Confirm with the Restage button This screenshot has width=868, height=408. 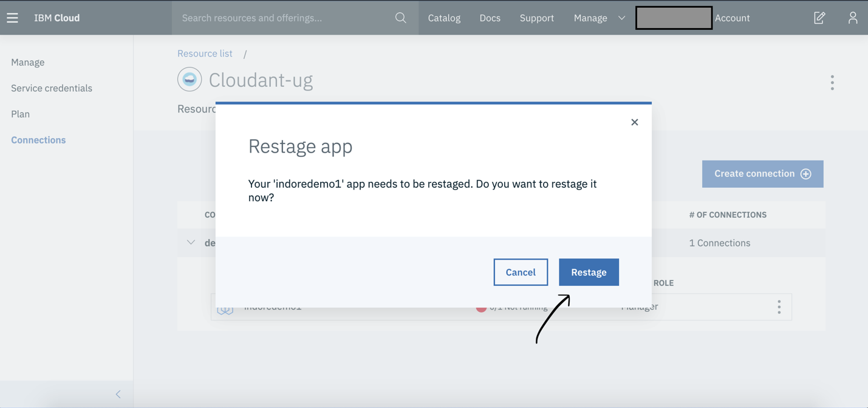pyautogui.click(x=589, y=272)
